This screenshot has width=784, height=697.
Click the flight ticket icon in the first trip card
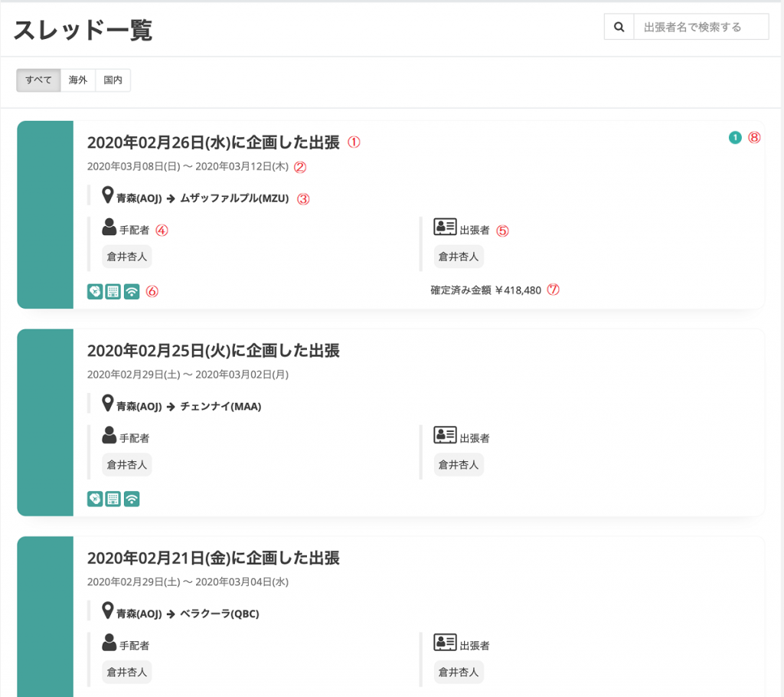pyautogui.click(x=95, y=291)
